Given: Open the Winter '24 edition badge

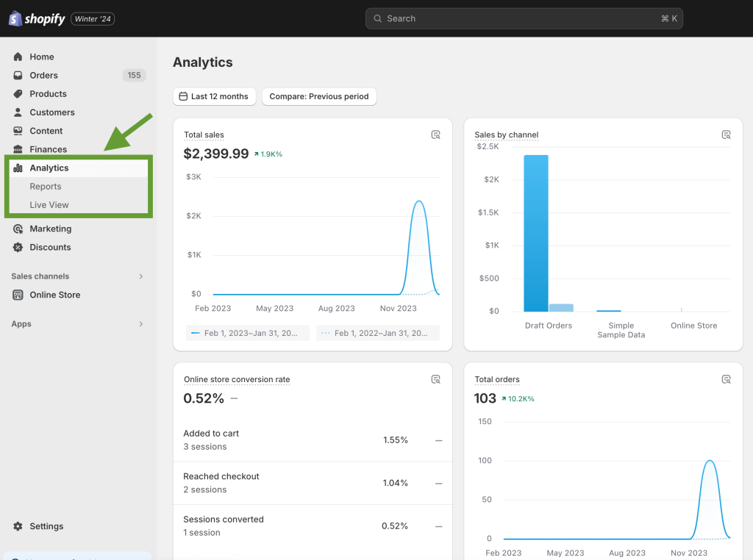Looking at the screenshot, I should pos(93,18).
